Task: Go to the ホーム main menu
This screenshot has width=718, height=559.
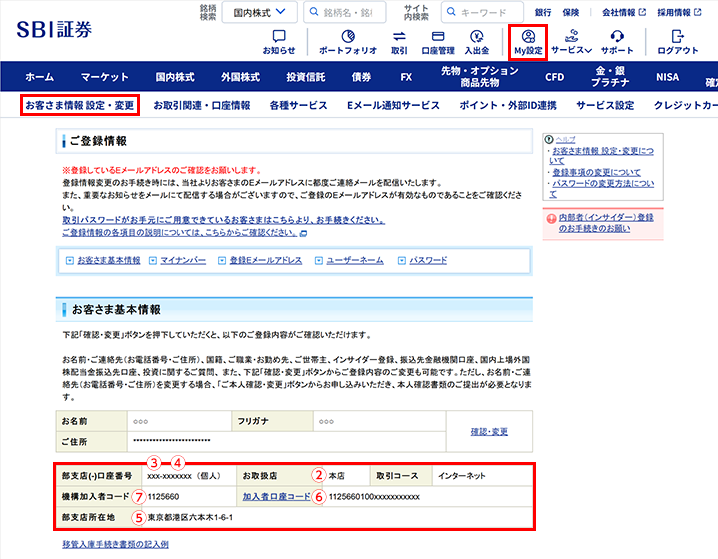Action: click(x=39, y=77)
